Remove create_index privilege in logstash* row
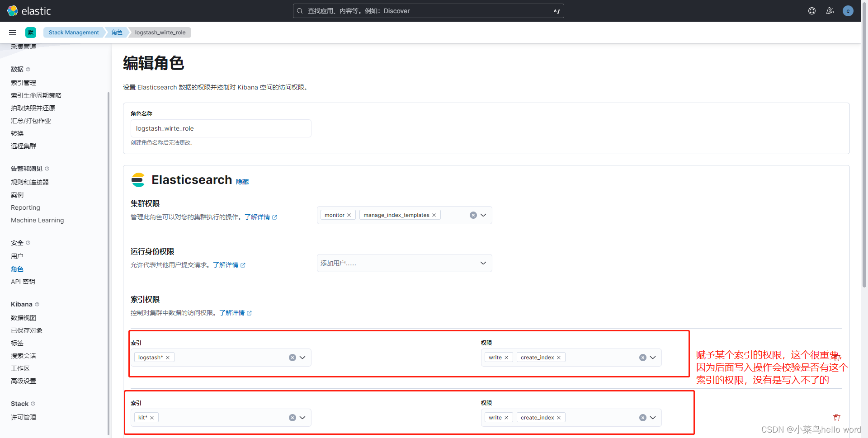This screenshot has height=438, width=868. click(559, 358)
